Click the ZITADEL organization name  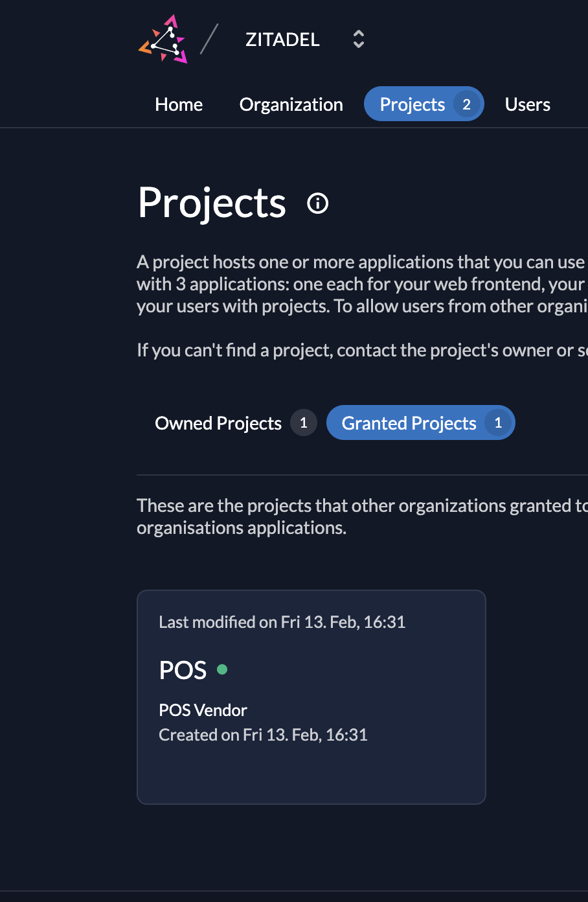point(282,40)
